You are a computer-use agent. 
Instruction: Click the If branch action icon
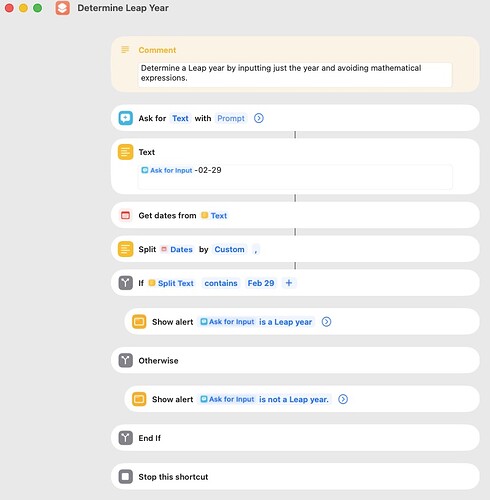[x=126, y=283]
